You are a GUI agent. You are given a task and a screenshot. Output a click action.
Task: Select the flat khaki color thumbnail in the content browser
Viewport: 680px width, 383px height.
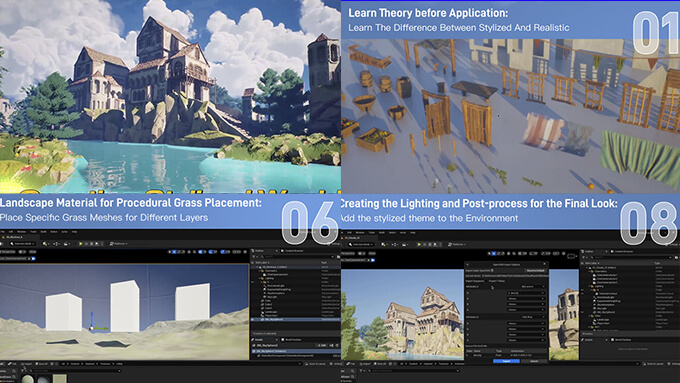click(60, 379)
